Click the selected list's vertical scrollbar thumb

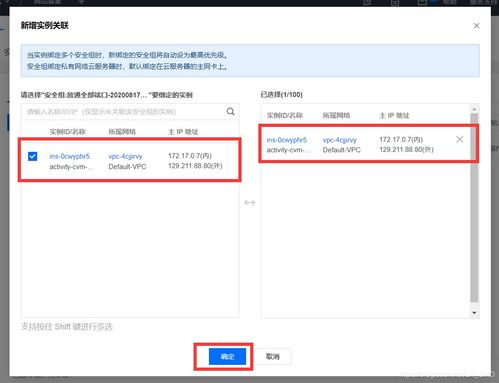pos(474,208)
